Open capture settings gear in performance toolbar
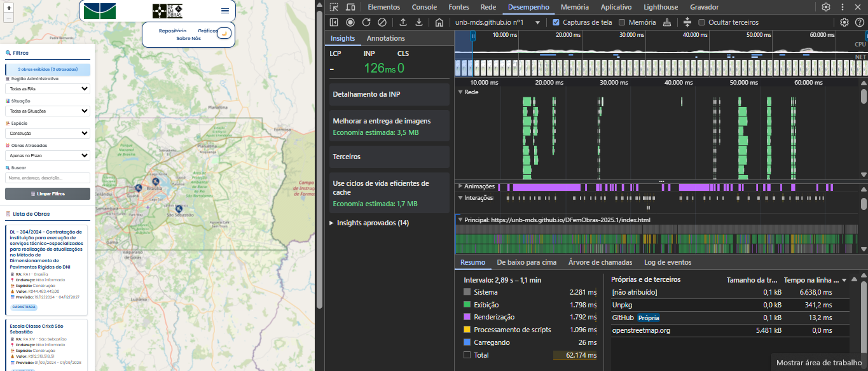This screenshot has width=868, height=371. click(844, 22)
